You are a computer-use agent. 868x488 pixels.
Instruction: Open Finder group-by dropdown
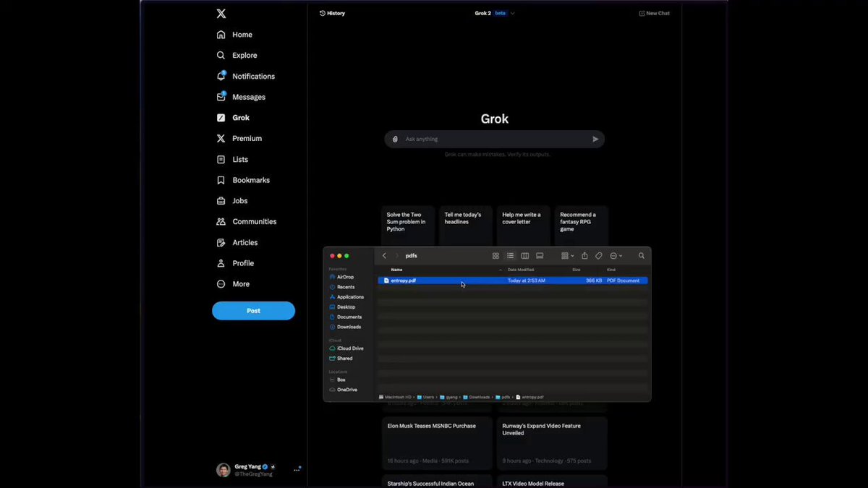point(568,256)
